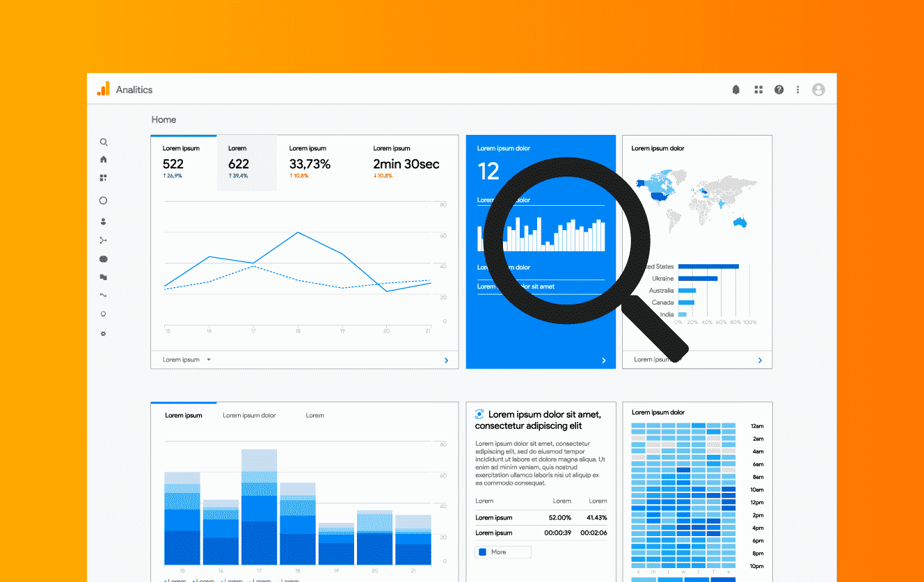This screenshot has height=582, width=924.
Task: Select the 622 Lorem metric tab
Action: tap(246, 163)
